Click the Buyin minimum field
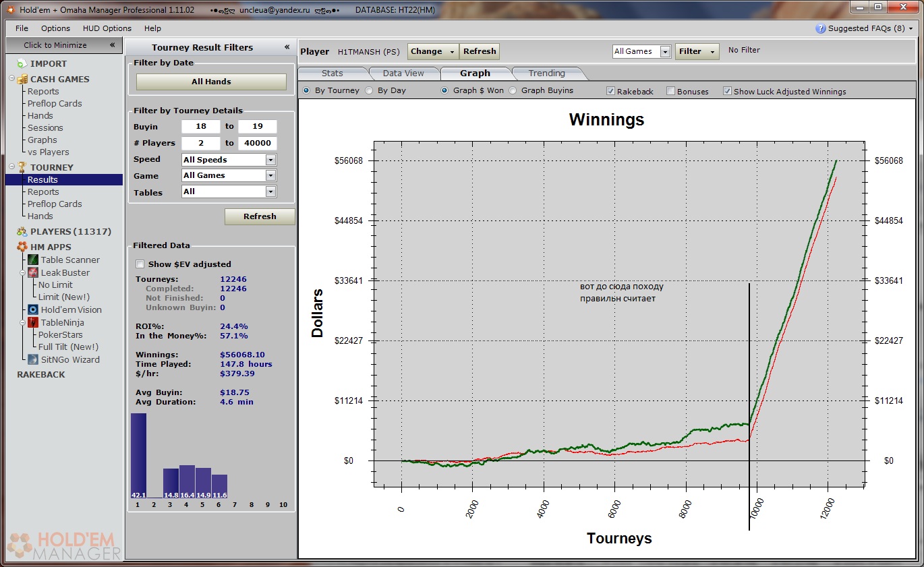The image size is (924, 567). coord(201,126)
